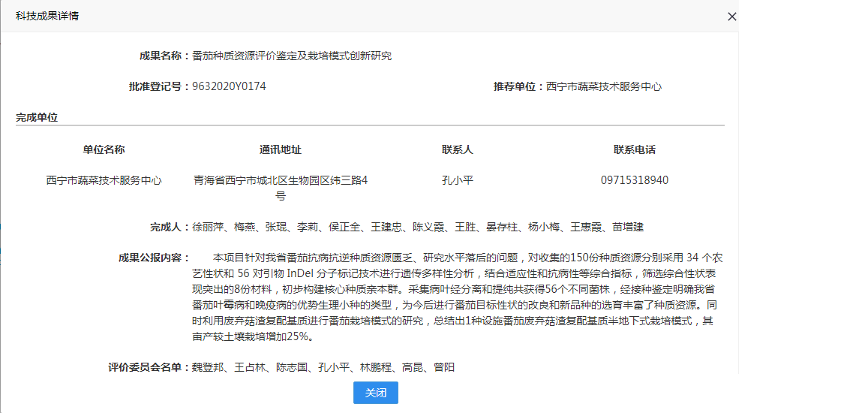Viewport: 868px width, 413px height.
Task: Click contact person 孔小平 in the table
Action: click(x=458, y=180)
